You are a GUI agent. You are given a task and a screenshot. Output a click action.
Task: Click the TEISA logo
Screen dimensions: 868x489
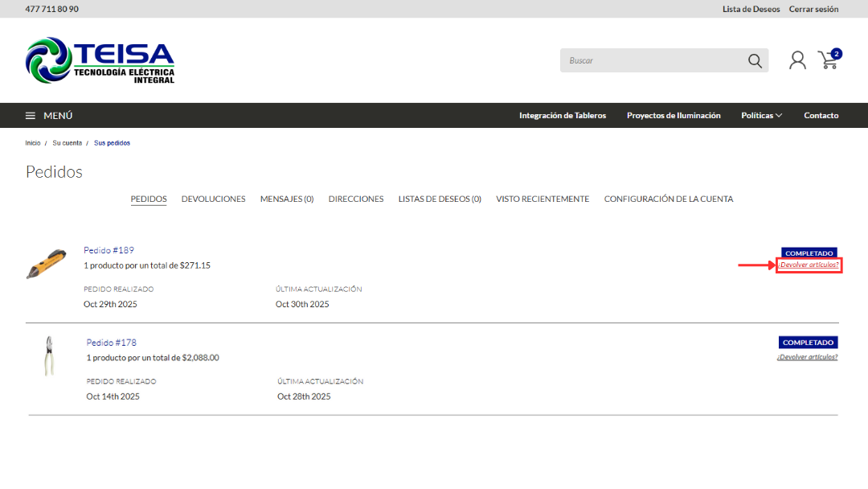(x=100, y=60)
